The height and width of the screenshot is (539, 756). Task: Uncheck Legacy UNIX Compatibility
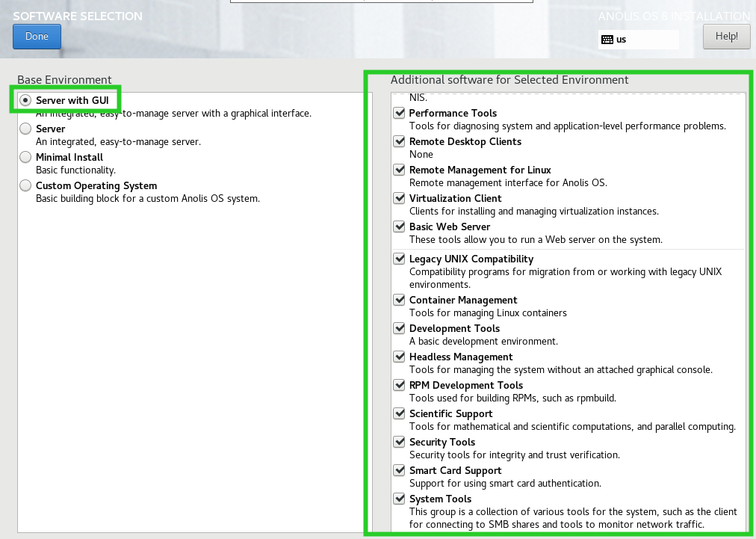click(x=400, y=259)
